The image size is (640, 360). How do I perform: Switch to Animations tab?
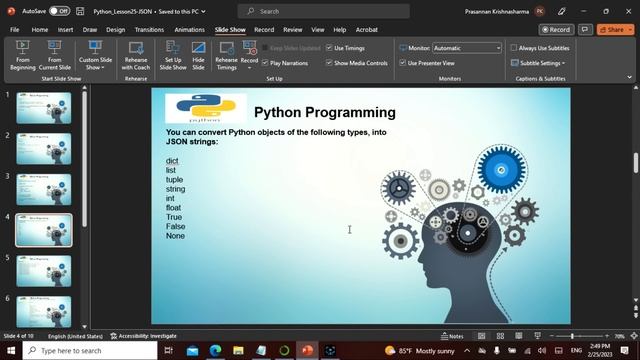[189, 30]
